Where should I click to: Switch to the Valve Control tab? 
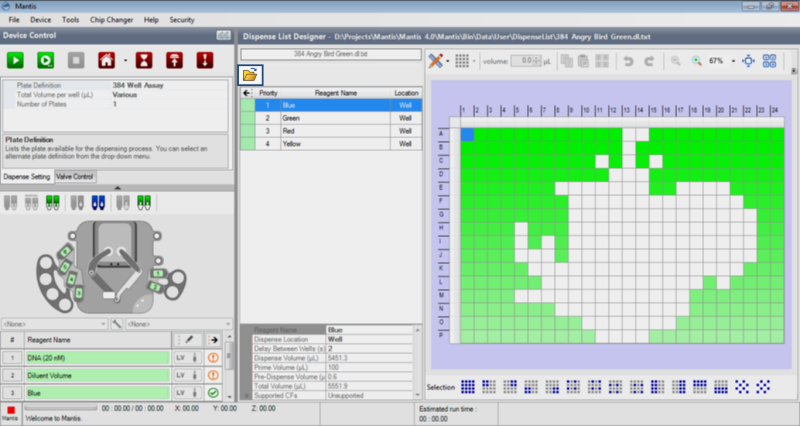74,177
